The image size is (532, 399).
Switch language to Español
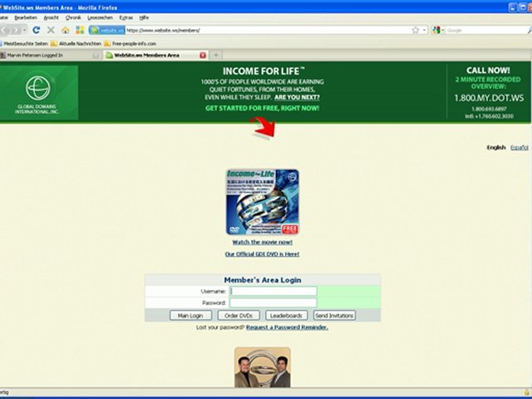point(519,147)
